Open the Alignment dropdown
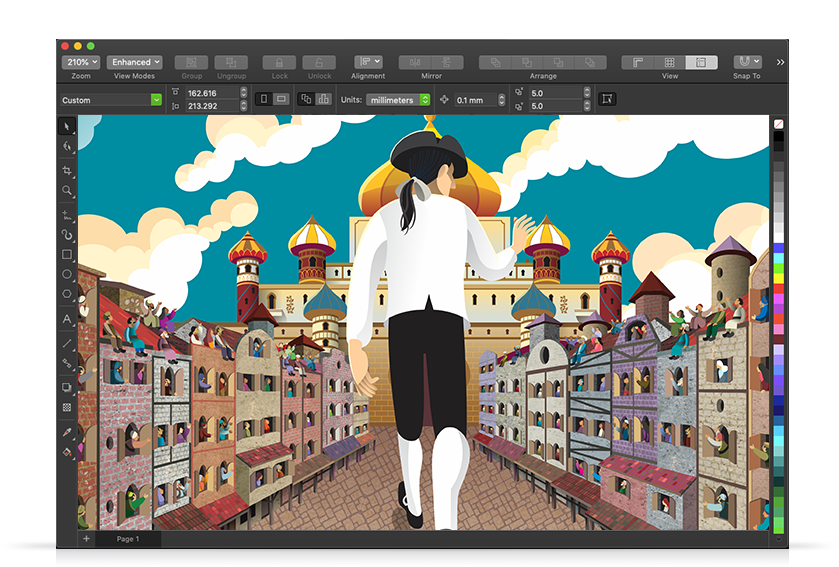Viewport: 839px width, 567px height. click(368, 62)
